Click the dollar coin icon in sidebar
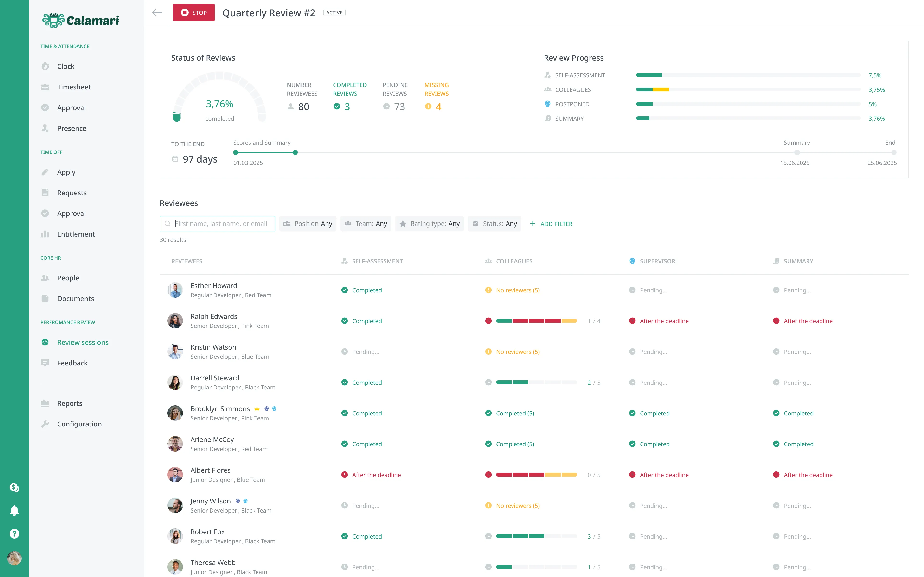 point(14,487)
